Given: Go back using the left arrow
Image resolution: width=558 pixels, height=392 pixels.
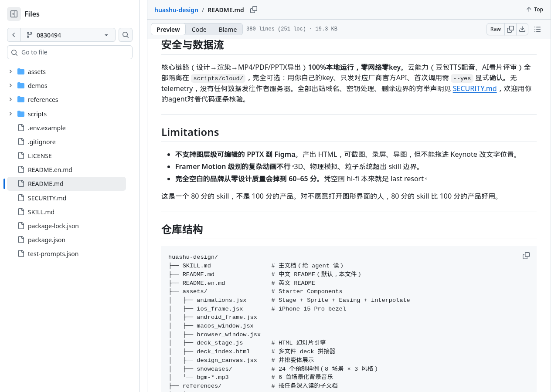Looking at the screenshot, I should click(x=14, y=35).
